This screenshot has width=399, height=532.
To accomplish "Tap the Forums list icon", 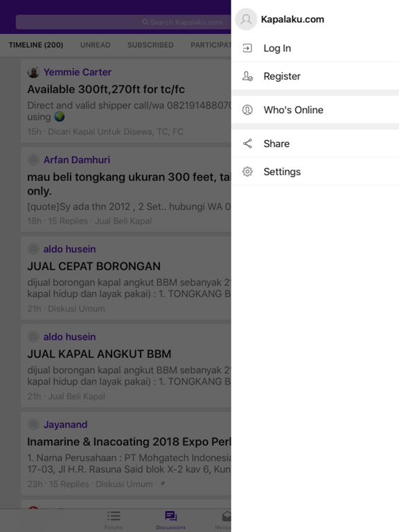I will [114, 516].
